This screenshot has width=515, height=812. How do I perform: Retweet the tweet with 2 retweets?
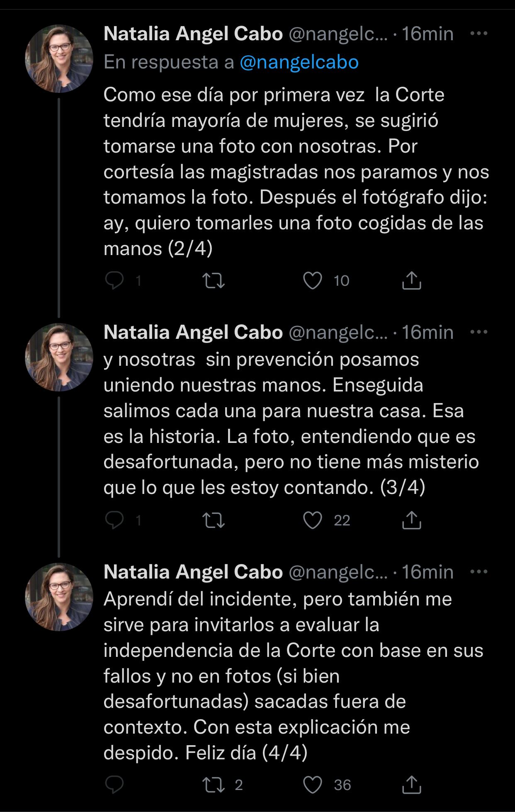click(213, 785)
